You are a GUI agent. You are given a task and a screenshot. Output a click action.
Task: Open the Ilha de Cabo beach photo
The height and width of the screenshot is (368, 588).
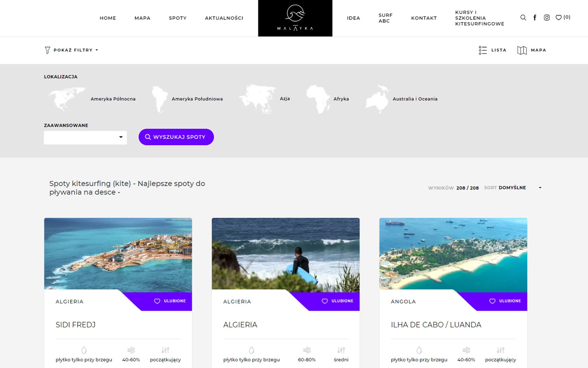click(x=453, y=253)
